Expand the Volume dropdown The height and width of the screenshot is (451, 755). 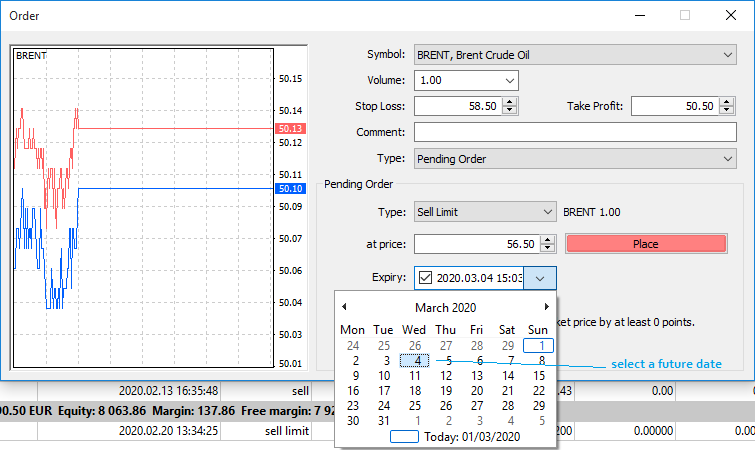pyautogui.click(x=509, y=81)
